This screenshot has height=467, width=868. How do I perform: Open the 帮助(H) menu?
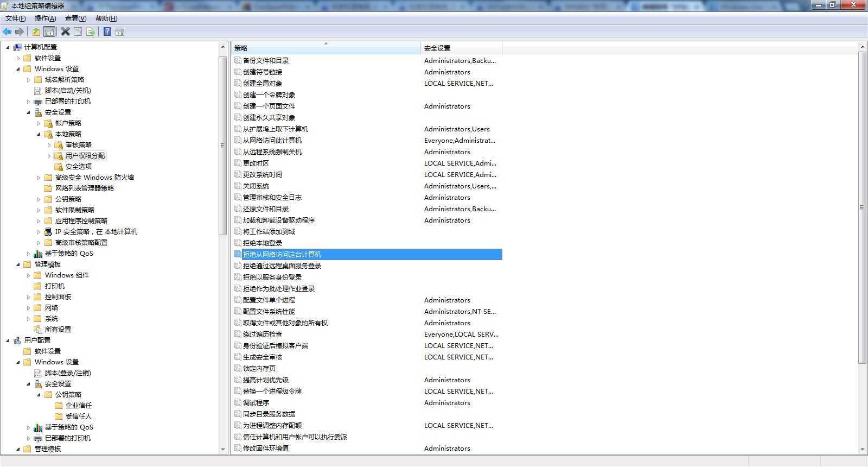point(106,18)
